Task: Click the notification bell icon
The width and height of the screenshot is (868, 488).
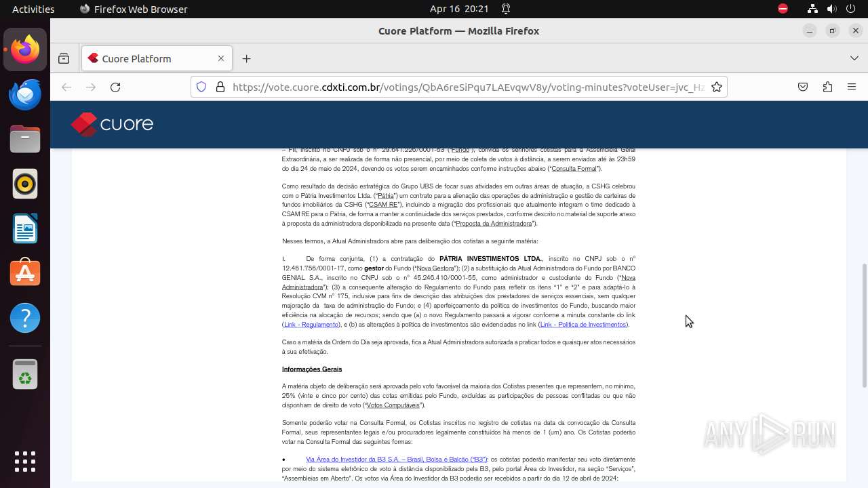Action: (x=506, y=9)
